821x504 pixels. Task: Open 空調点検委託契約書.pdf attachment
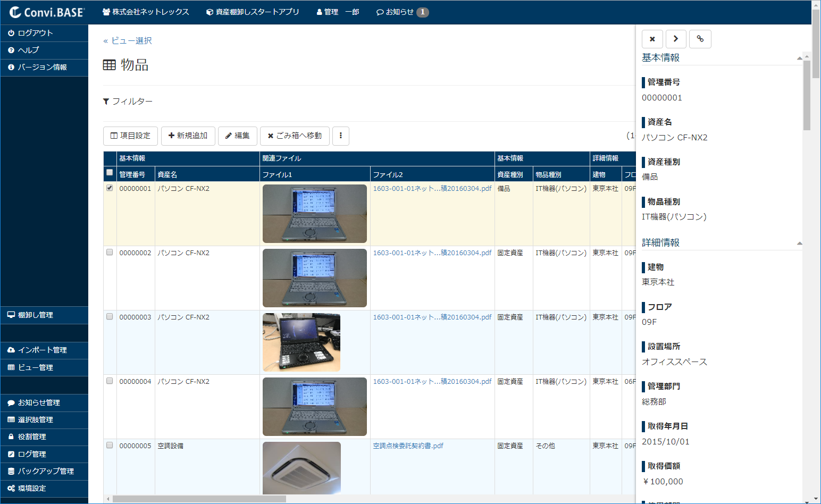point(407,446)
